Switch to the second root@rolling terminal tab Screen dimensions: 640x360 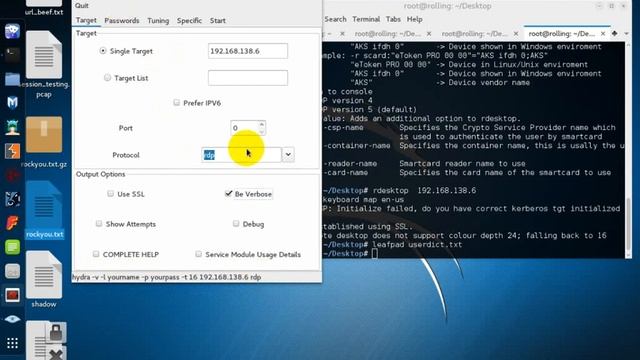[x=388, y=33]
